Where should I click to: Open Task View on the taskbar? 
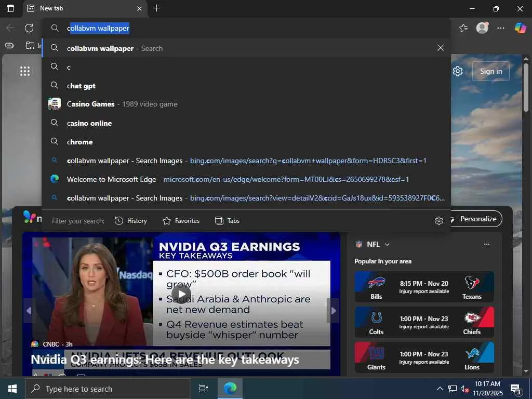203,389
